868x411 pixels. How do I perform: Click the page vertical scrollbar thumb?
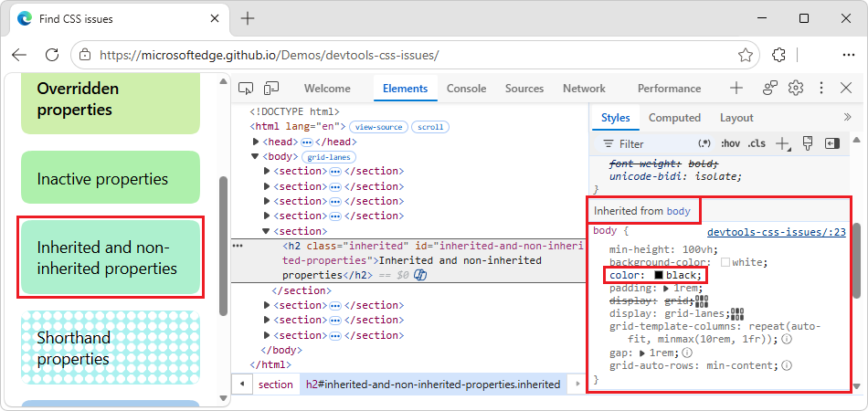tap(224, 246)
